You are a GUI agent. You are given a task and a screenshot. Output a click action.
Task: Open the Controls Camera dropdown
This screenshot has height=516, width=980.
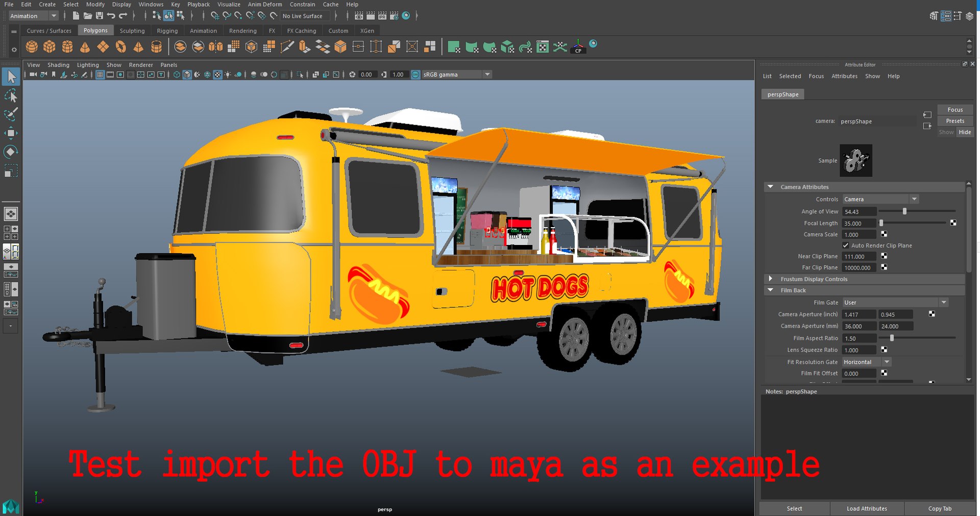(x=880, y=199)
